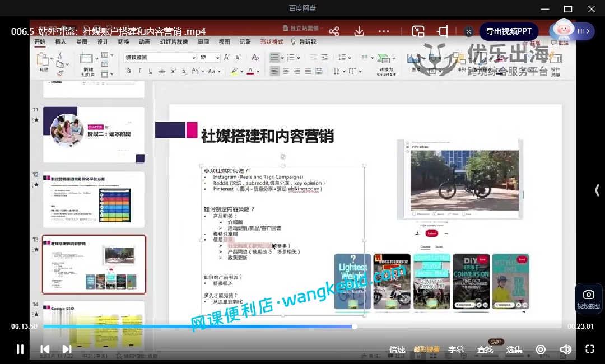Click the numbered list icon
This screenshot has height=364, width=605.
[291, 58]
